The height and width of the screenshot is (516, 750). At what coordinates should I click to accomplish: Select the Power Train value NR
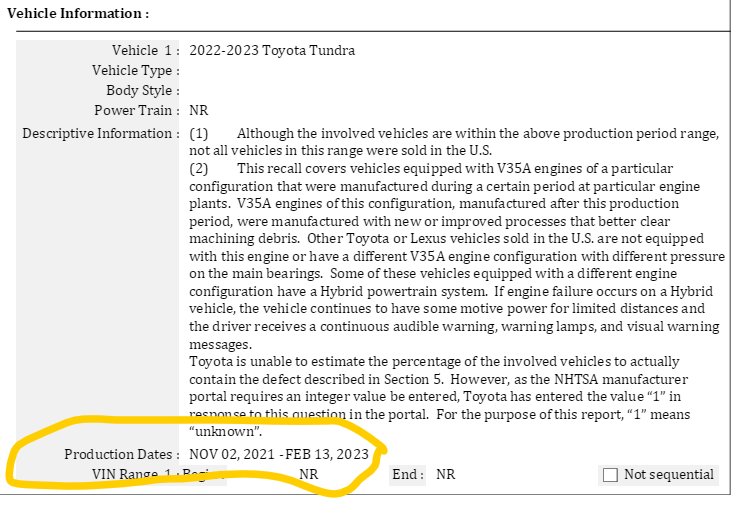coord(199,110)
